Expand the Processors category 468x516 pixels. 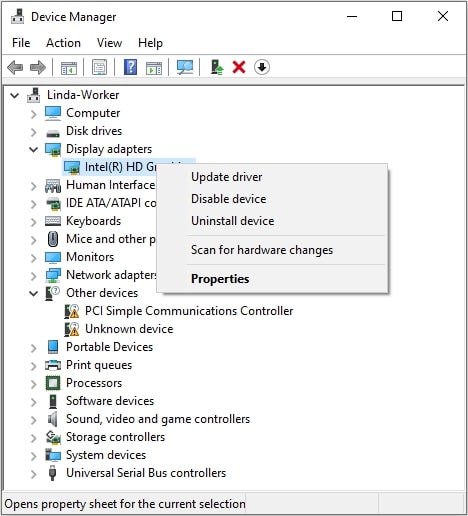pyautogui.click(x=33, y=384)
